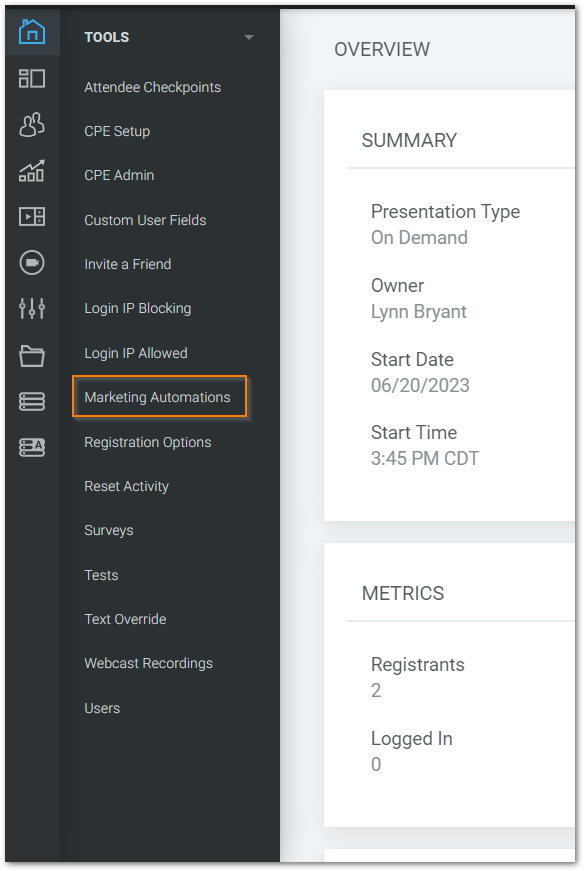Open the home icon in sidebar
Viewport: 584px width, 871px height.
(x=32, y=31)
